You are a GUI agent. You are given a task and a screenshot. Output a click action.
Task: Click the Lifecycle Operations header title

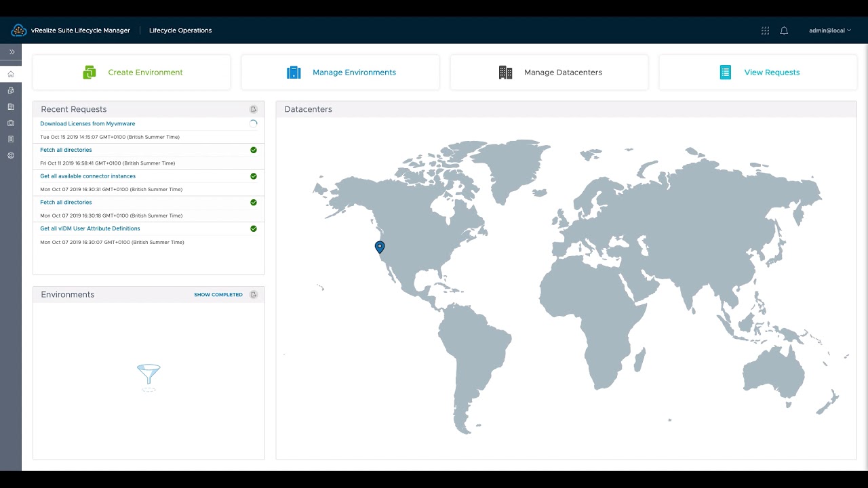pos(180,30)
